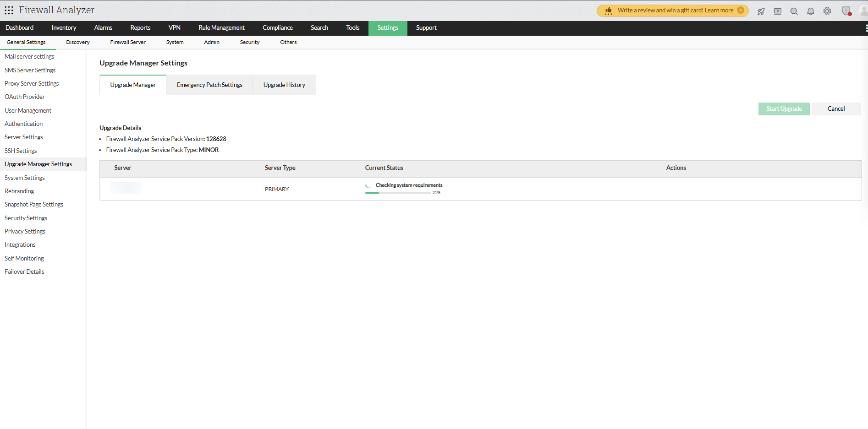Open Mail server settings
This screenshot has width=868, height=429.
(29, 57)
